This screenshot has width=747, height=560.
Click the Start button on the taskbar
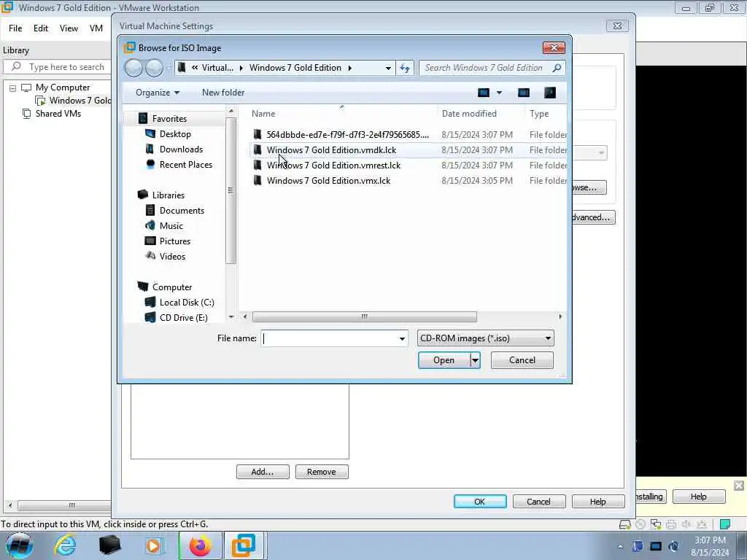(x=19, y=545)
